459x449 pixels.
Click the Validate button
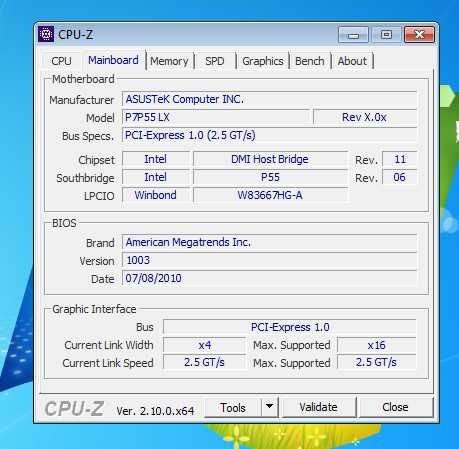click(318, 407)
